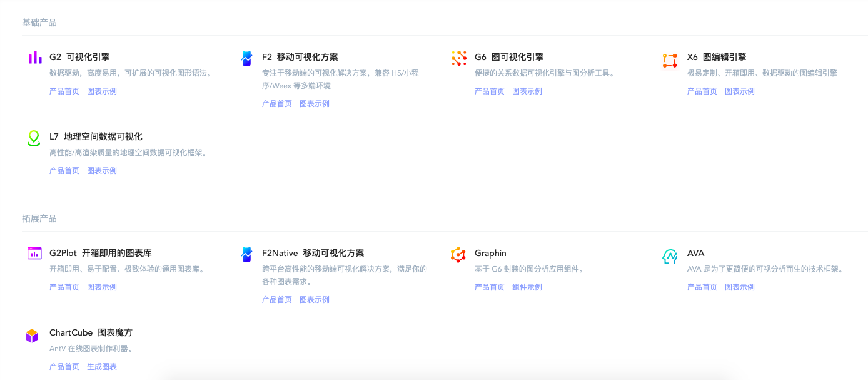The height and width of the screenshot is (380, 868).
Task: Open 产品首页 link under Graphin
Action: (x=490, y=287)
